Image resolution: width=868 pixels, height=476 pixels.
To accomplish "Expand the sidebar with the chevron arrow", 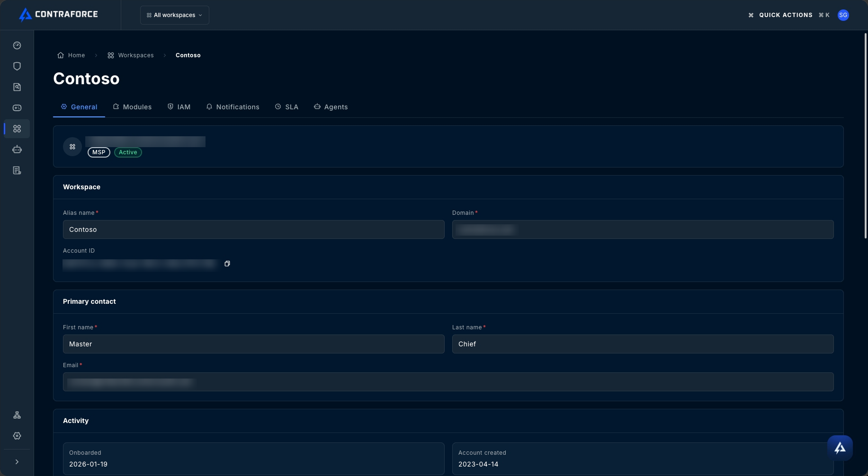I will 17,462.
